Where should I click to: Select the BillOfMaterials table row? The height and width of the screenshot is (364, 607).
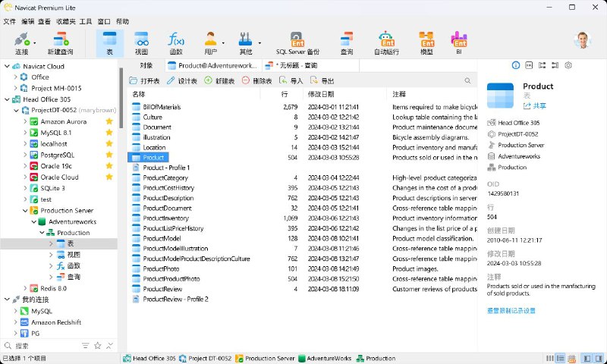(x=302, y=107)
